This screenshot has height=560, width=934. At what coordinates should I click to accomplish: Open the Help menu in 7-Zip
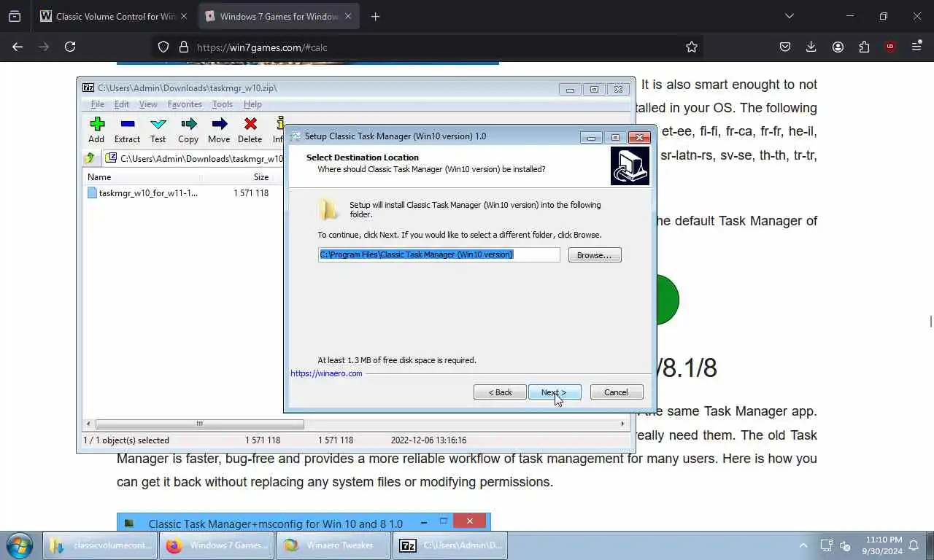coord(252,104)
